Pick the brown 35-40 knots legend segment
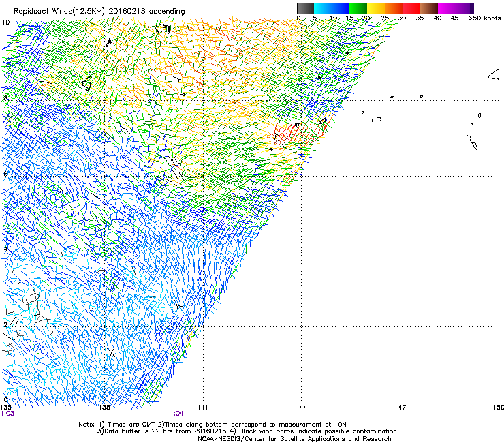 pos(429,8)
